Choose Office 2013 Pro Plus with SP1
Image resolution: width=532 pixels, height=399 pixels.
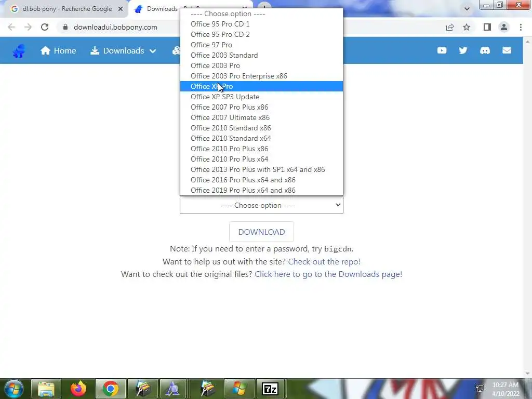pos(262,169)
